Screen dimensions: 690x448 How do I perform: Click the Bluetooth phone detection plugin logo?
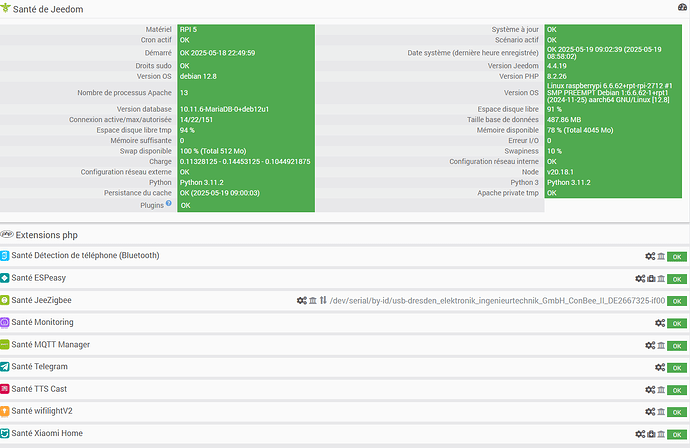pyautogui.click(x=4, y=256)
